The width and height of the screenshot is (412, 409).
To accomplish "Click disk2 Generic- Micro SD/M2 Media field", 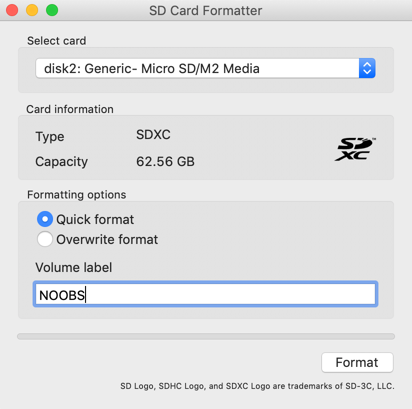I will 205,68.
